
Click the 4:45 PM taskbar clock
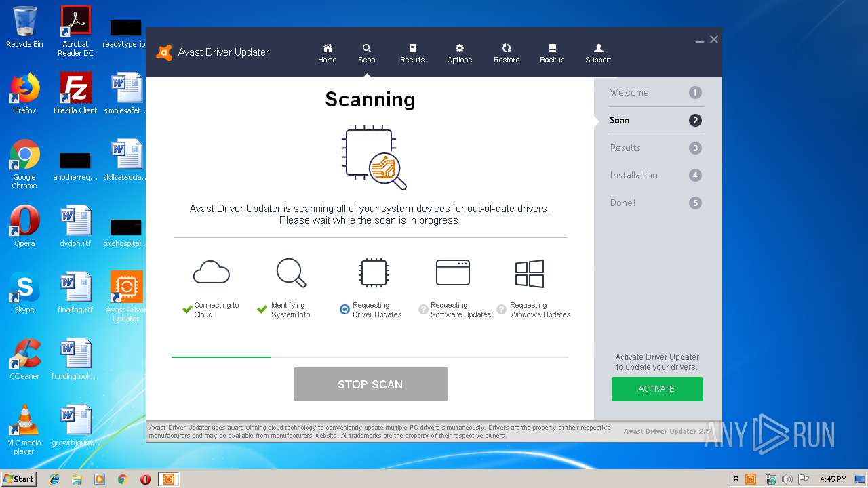pyautogui.click(x=833, y=479)
